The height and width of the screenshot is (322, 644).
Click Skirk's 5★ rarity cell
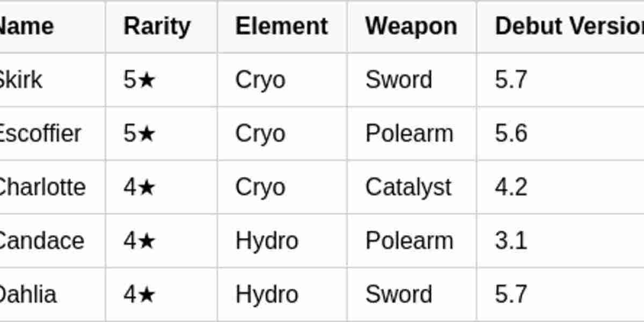pos(140,80)
